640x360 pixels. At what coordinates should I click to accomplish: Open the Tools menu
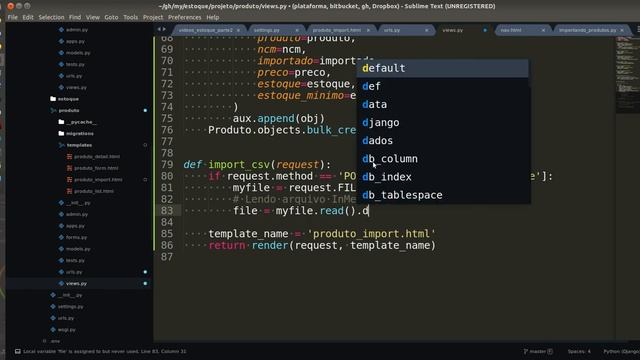[131, 17]
